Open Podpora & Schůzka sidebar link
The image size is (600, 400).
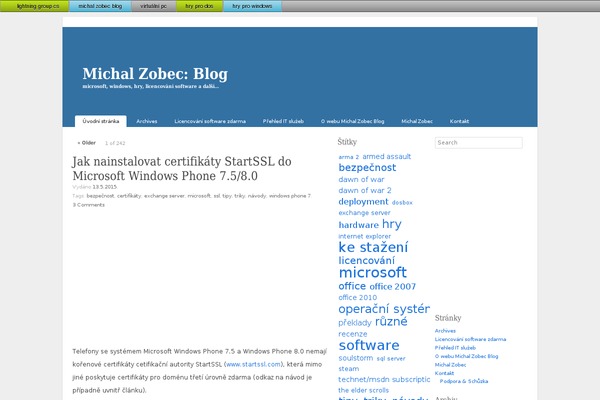coord(464,381)
